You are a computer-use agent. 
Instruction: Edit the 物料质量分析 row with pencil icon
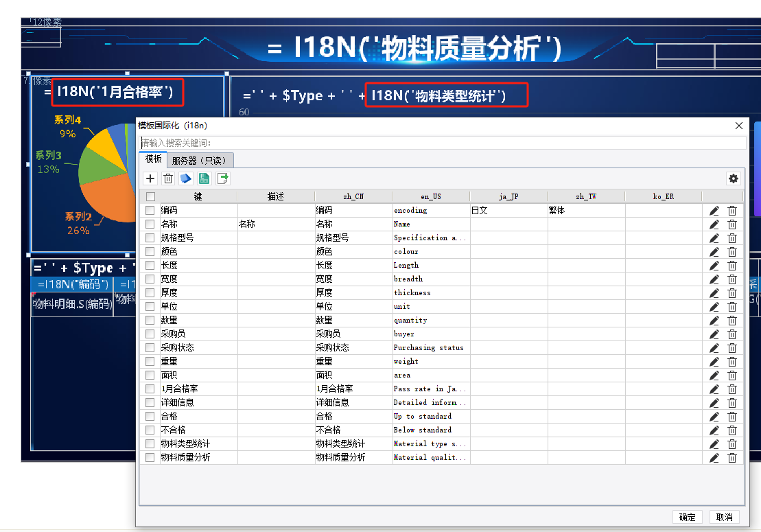[714, 458]
